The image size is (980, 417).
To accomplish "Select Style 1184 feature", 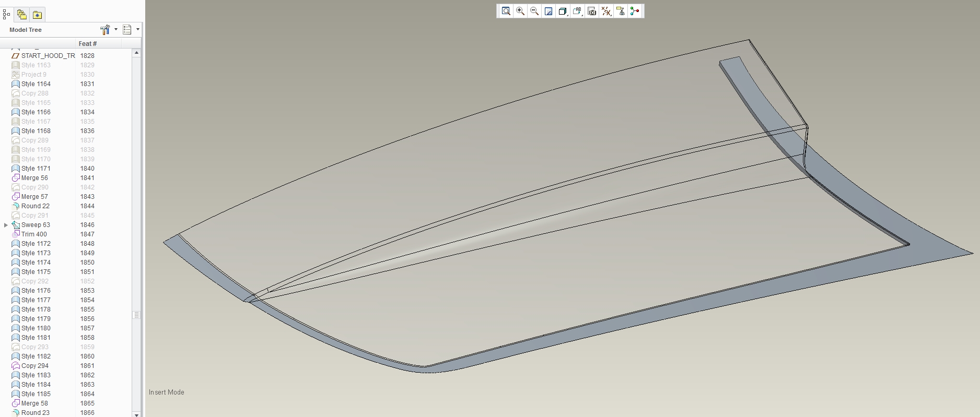I will [x=36, y=385].
